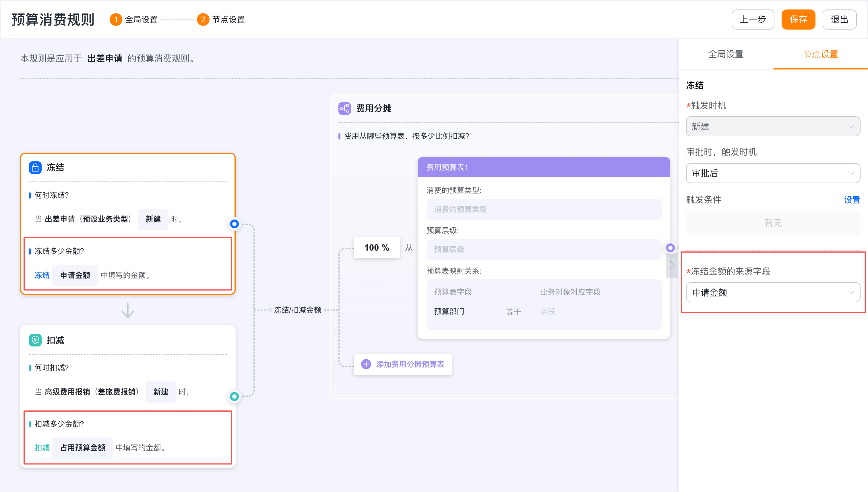Click the purple 费用分摊 icon
The width and height of the screenshot is (868, 492).
pos(345,108)
